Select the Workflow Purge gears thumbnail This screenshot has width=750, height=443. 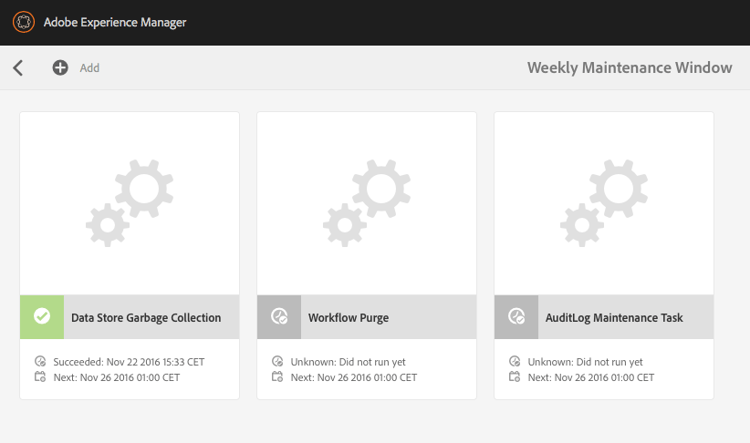coord(367,203)
